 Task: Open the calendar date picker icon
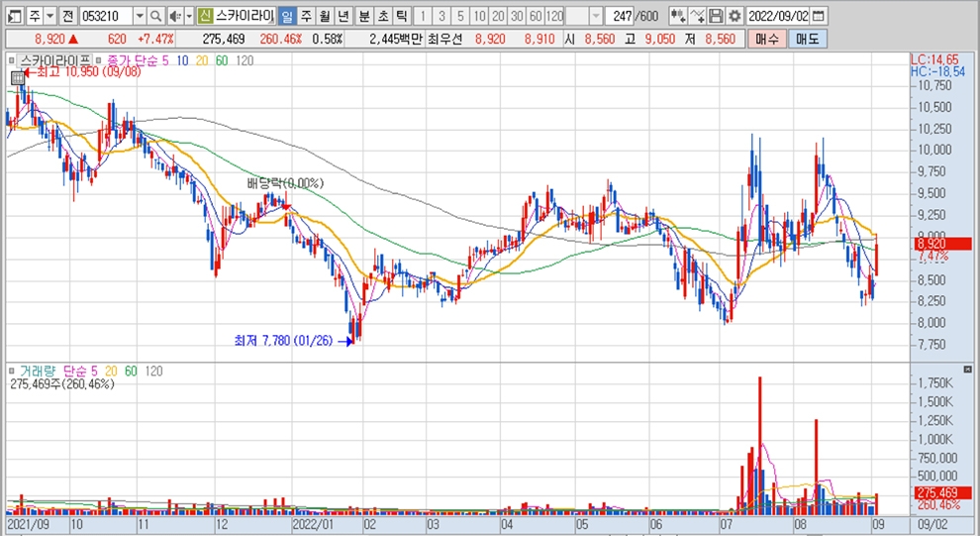click(x=818, y=16)
